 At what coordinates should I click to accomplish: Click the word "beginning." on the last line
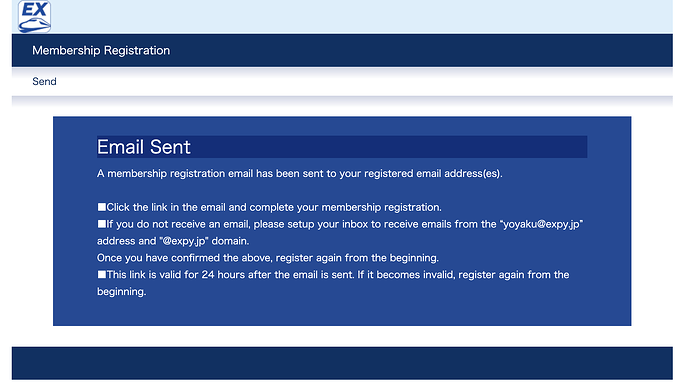pos(121,292)
